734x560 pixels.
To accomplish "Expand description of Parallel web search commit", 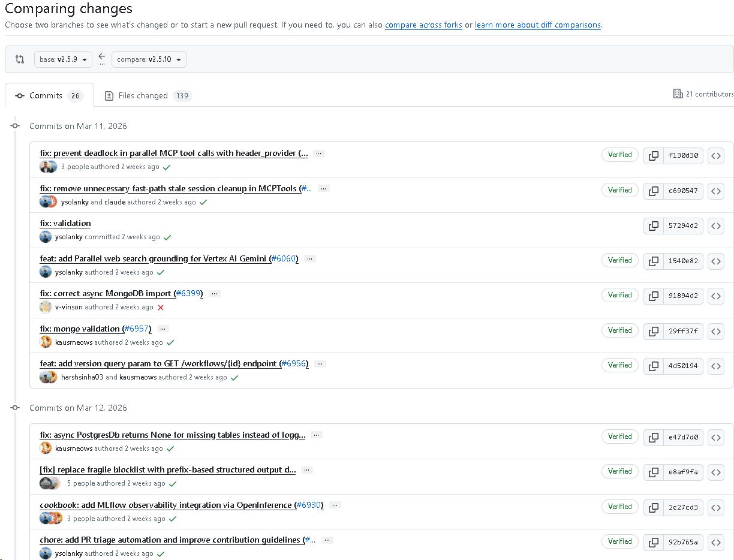I will pos(309,258).
